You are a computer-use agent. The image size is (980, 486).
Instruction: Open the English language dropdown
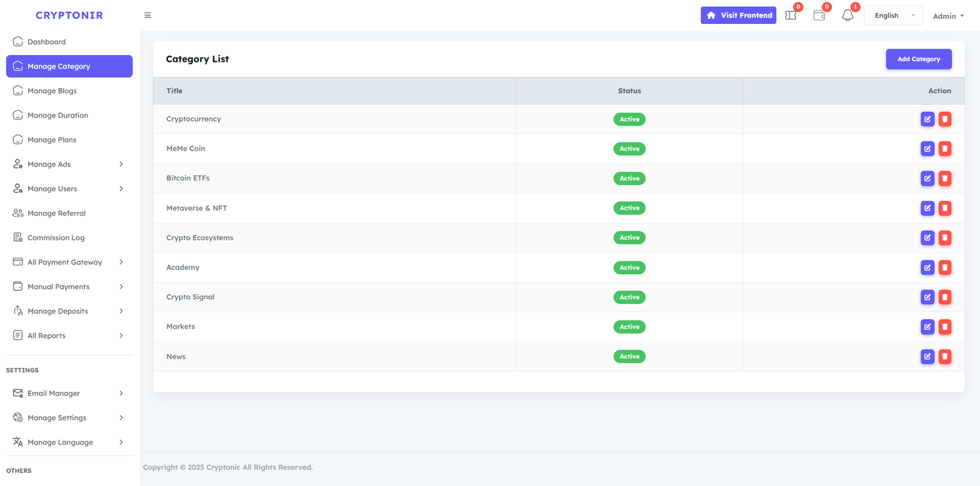tap(893, 16)
